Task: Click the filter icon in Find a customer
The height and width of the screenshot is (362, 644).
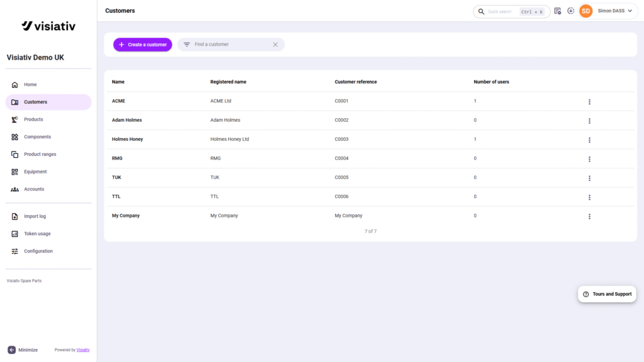Action: pyautogui.click(x=187, y=45)
